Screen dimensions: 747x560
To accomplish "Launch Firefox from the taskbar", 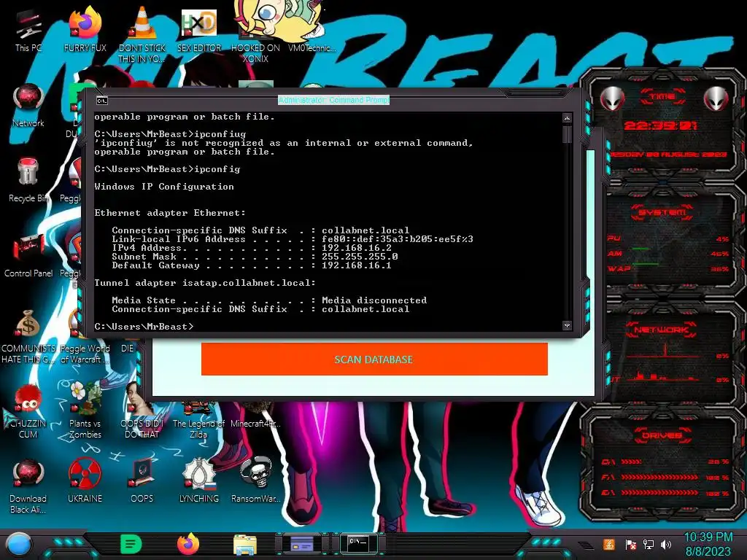I will (188, 544).
